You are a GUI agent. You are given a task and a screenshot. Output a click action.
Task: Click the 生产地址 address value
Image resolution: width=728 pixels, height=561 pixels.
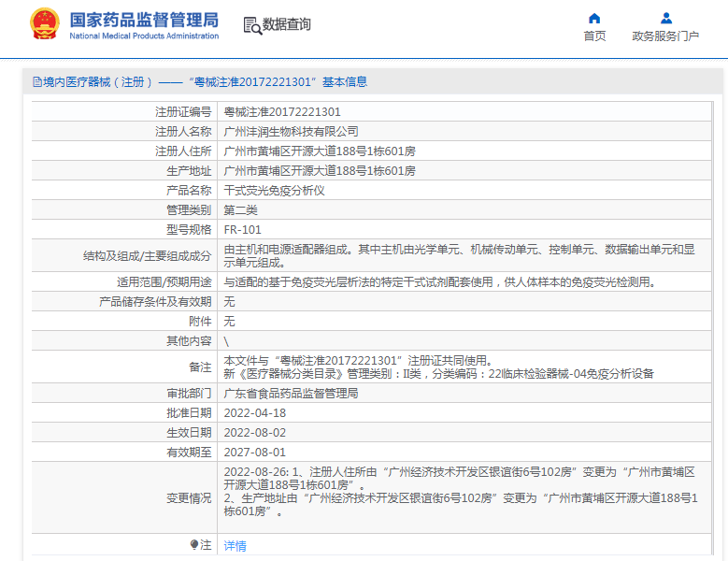point(320,171)
